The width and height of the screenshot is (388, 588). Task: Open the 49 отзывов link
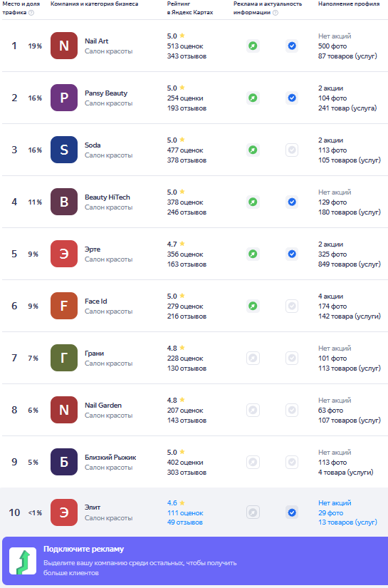point(184,522)
